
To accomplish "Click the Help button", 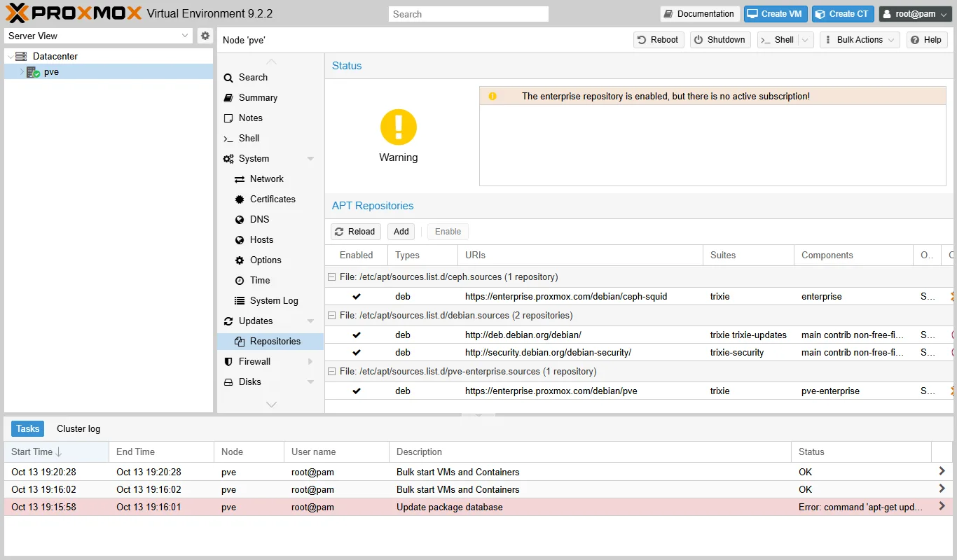I will pyautogui.click(x=927, y=40).
